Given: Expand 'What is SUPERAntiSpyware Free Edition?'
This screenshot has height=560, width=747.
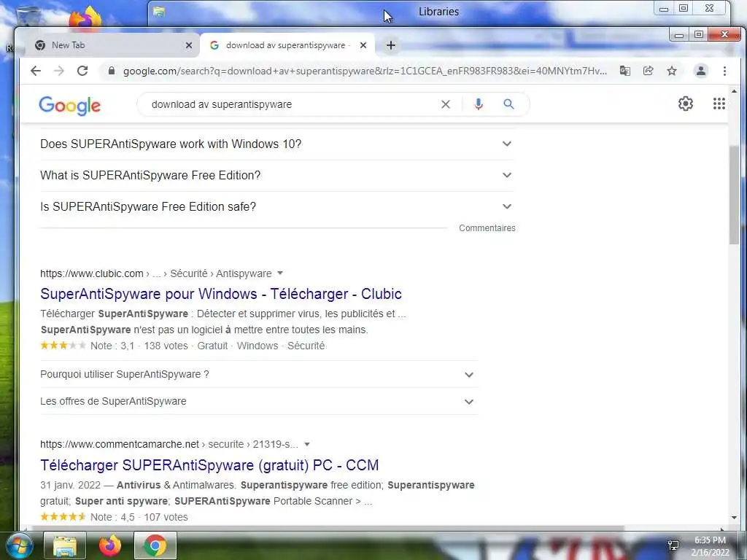Looking at the screenshot, I should pos(276,175).
